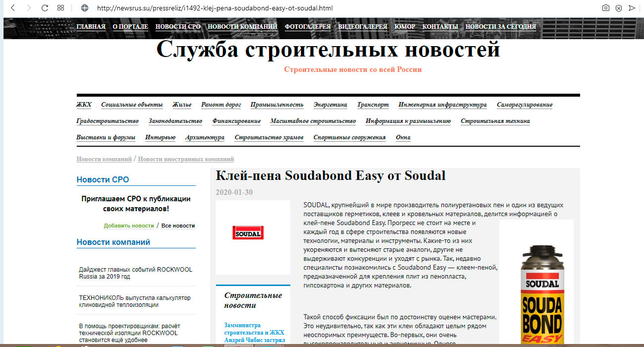The image size is (644, 347).
Task: Click the URL address field
Action: coord(215,8)
